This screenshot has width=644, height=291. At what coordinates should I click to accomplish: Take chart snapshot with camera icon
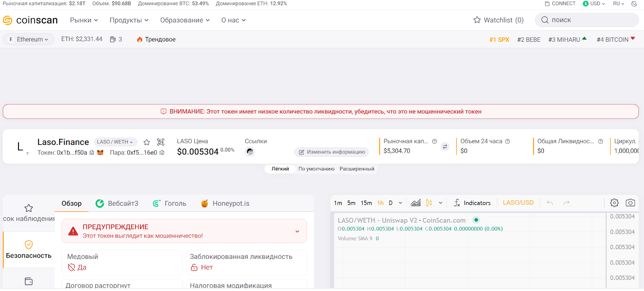pos(630,203)
